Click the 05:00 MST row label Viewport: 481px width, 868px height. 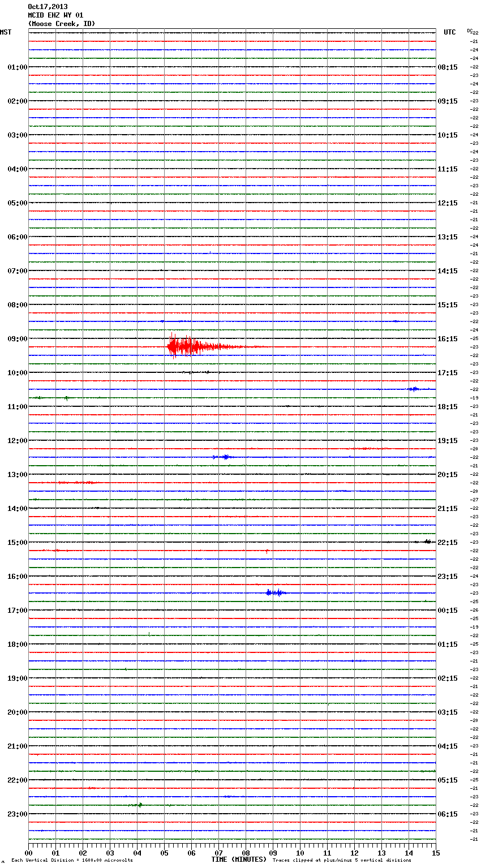pos(18,203)
